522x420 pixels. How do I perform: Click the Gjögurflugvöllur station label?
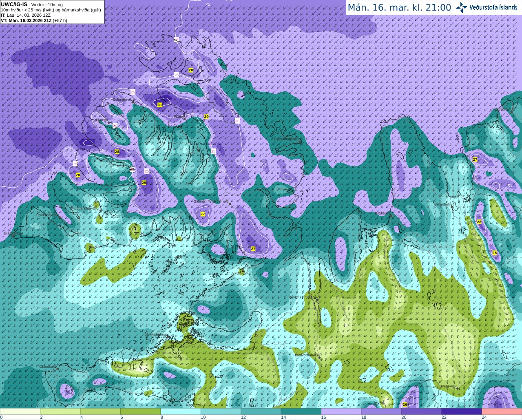[x=288, y=139]
